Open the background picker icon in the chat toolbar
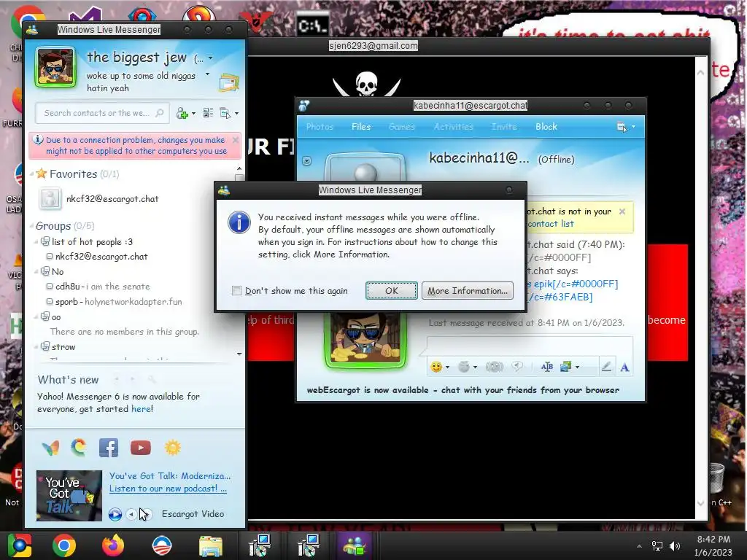This screenshot has width=747, height=560. coord(565,367)
